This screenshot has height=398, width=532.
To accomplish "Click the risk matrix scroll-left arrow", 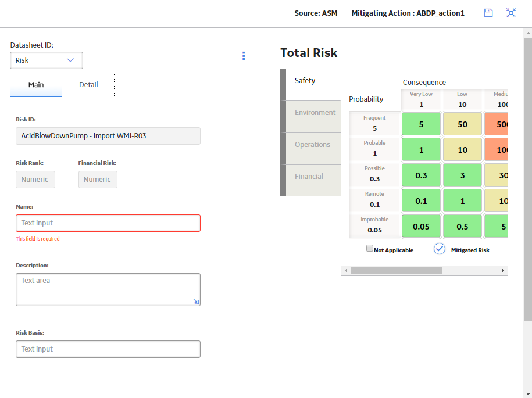I will (x=346, y=271).
